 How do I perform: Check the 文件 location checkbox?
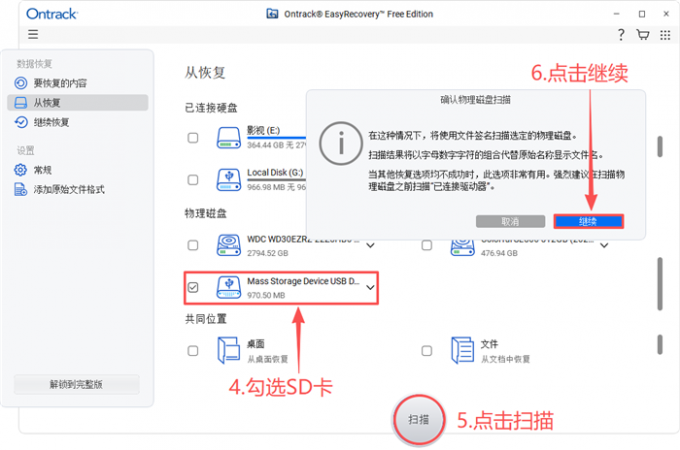[x=427, y=351]
